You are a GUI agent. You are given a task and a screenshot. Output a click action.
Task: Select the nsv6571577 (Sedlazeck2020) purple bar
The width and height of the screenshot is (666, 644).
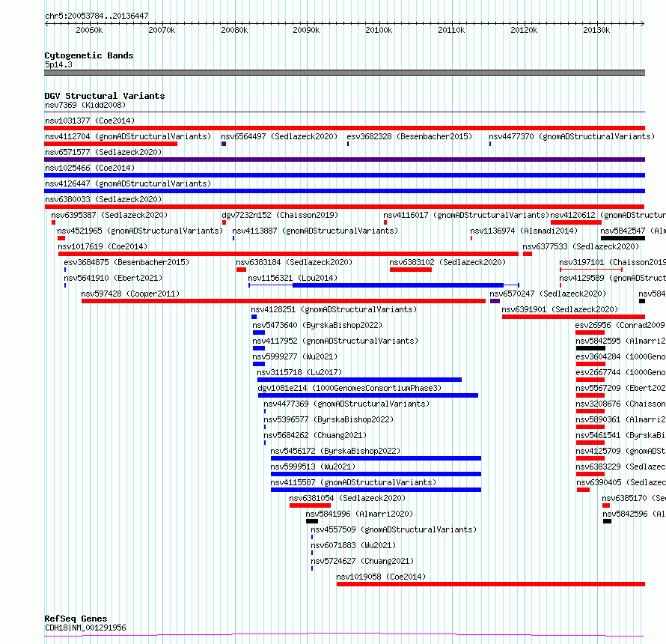[x=344, y=160]
